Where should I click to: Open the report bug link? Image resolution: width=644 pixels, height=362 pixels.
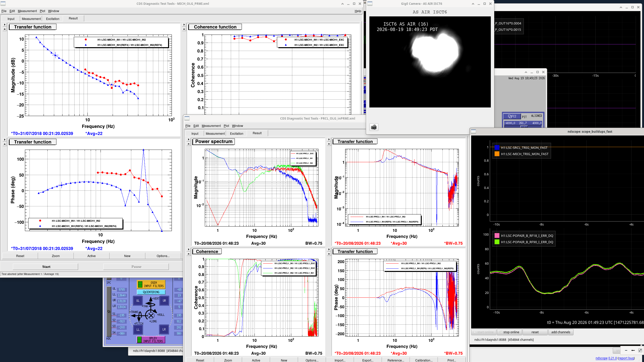tap(626, 358)
